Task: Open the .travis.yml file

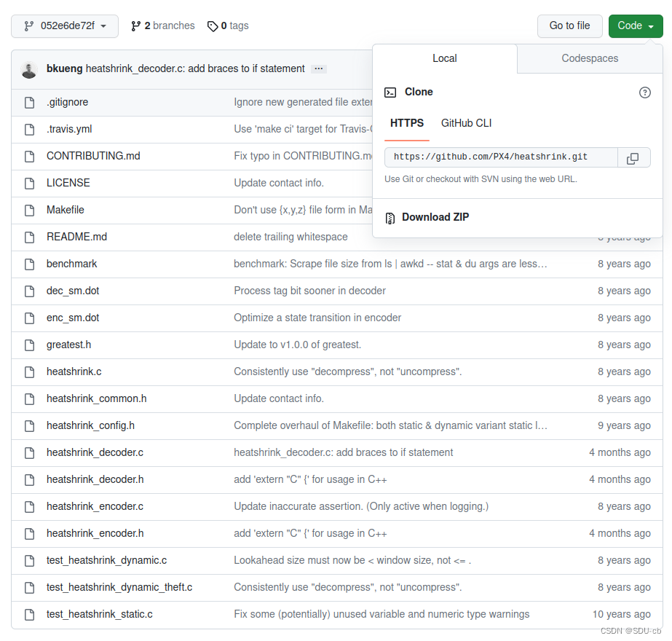Action: (69, 129)
